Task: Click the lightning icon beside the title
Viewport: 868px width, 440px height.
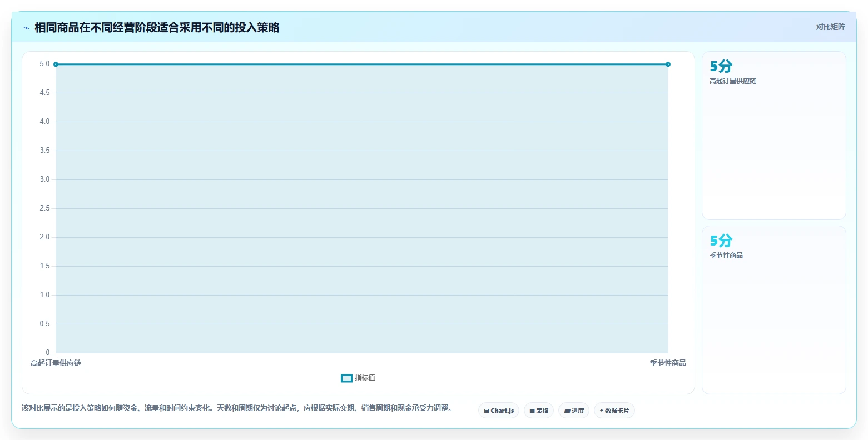Action: [x=26, y=28]
